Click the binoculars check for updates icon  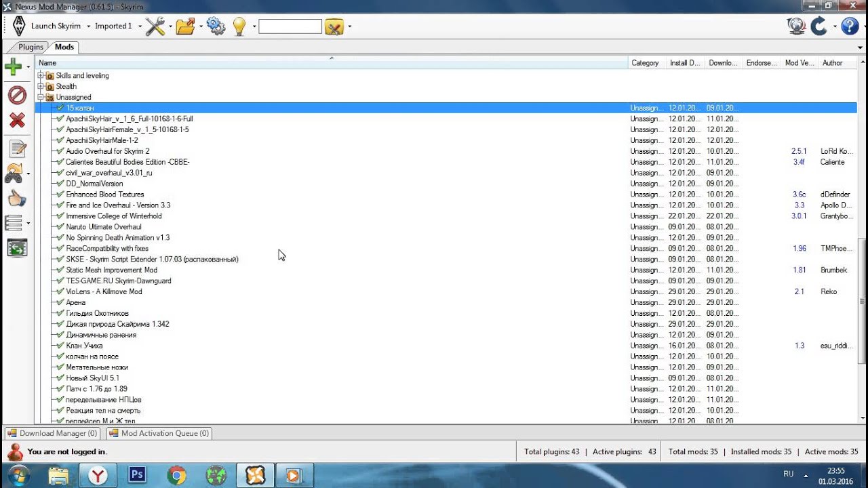[14, 174]
